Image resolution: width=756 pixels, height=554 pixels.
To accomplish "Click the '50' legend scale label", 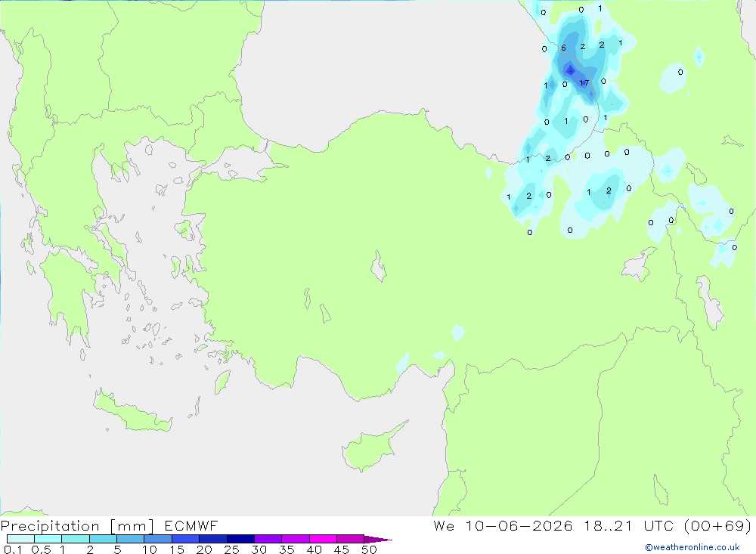I will (x=369, y=549).
